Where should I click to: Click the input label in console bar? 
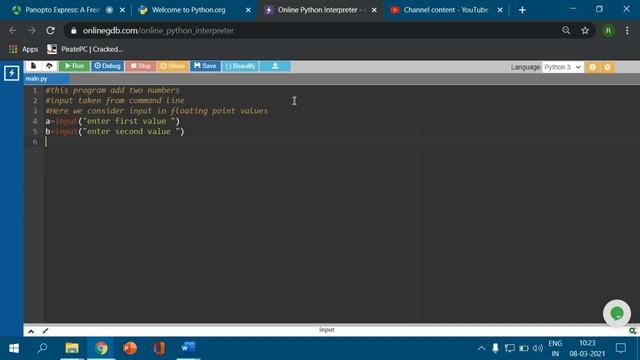(327, 330)
